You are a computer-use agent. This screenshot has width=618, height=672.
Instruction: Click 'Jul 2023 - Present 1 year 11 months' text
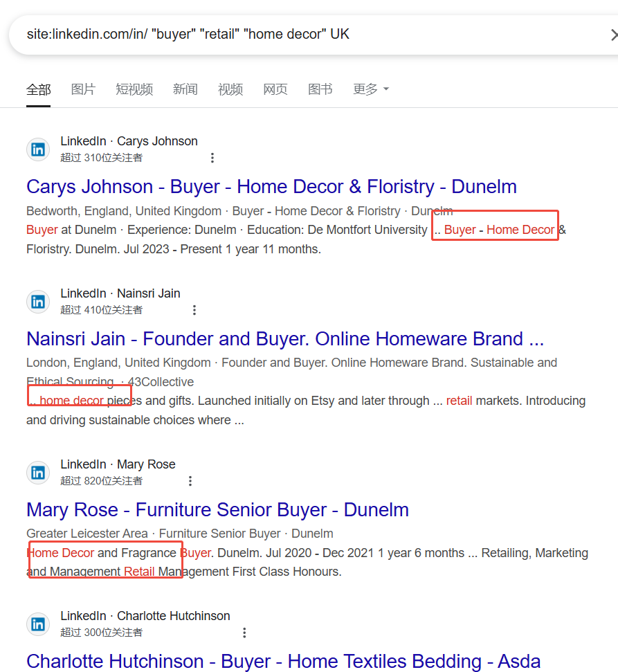(222, 249)
